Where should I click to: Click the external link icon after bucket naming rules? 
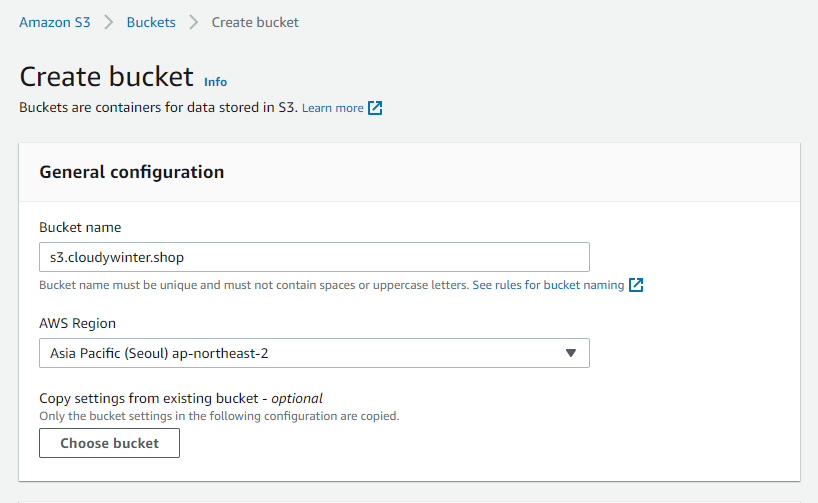(x=636, y=285)
